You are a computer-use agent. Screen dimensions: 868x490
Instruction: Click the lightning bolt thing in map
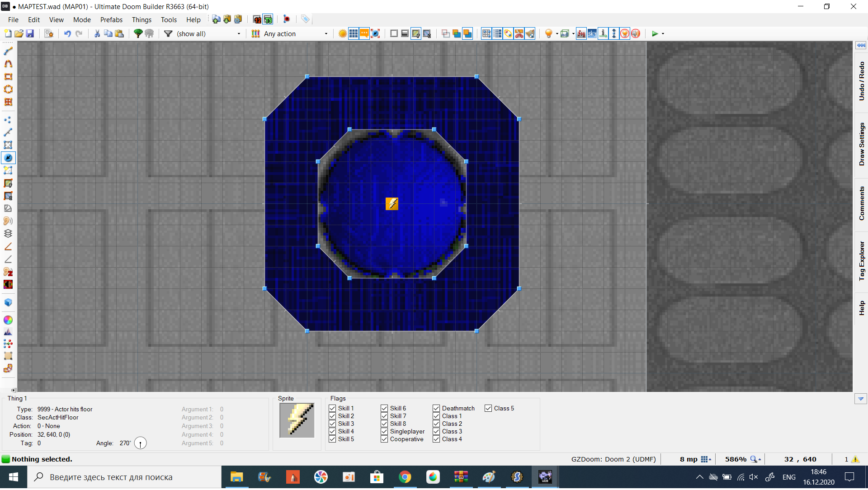pyautogui.click(x=392, y=204)
